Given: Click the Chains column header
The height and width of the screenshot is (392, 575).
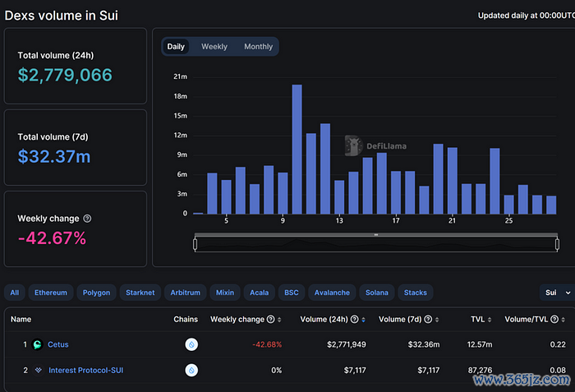Looking at the screenshot, I should (x=186, y=320).
